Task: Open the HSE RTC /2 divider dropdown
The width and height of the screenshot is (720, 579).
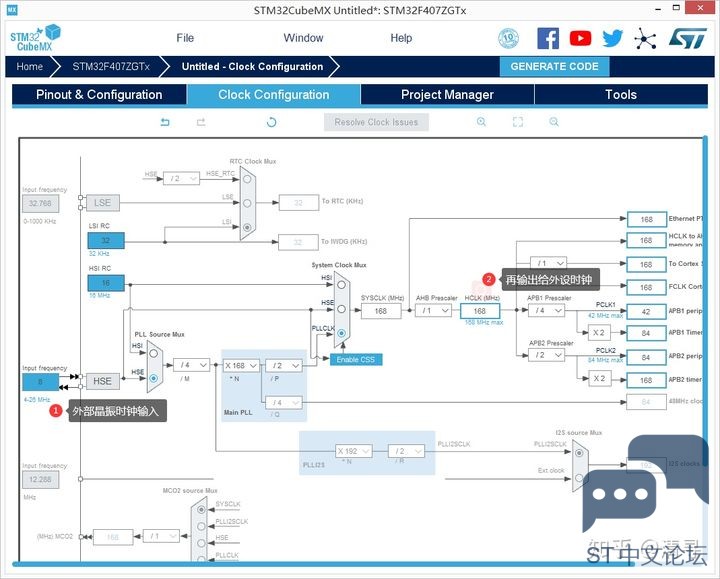Action: 181,179
